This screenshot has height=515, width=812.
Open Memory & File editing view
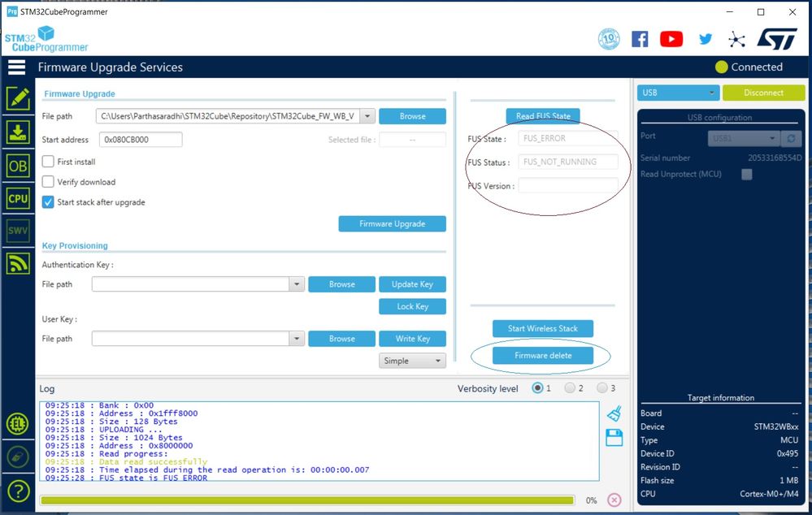18,98
